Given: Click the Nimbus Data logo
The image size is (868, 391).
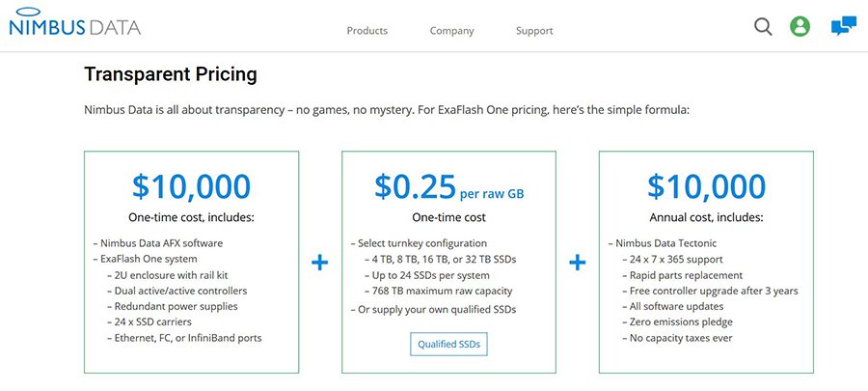Looking at the screenshot, I should click(x=74, y=26).
